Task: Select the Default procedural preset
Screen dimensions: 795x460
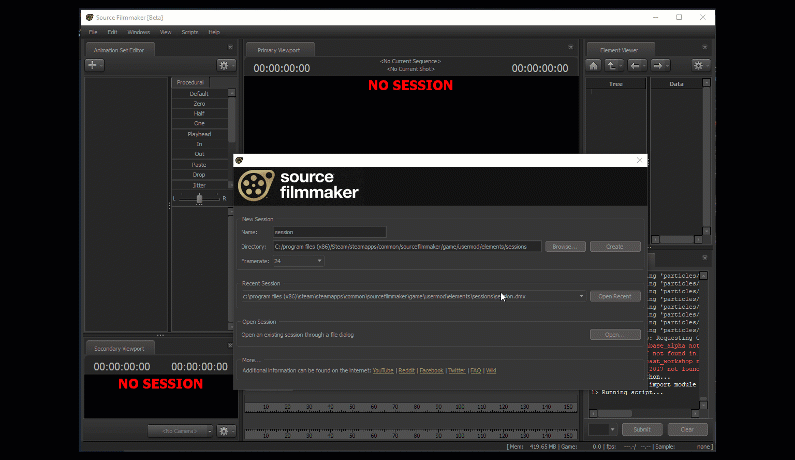Action: coord(199,93)
